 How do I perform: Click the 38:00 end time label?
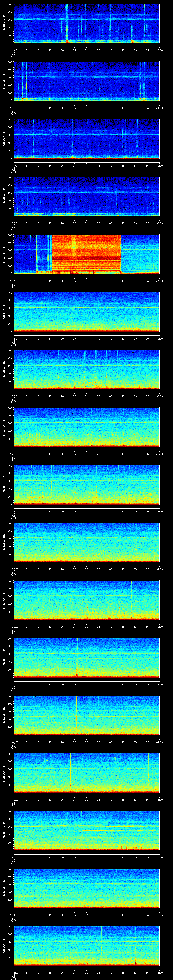(160, 511)
